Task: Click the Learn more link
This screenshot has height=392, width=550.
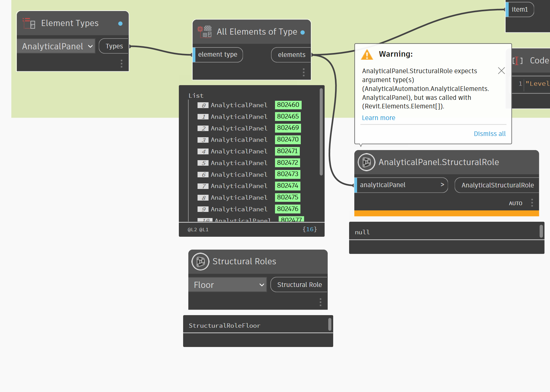Action: pos(379,118)
